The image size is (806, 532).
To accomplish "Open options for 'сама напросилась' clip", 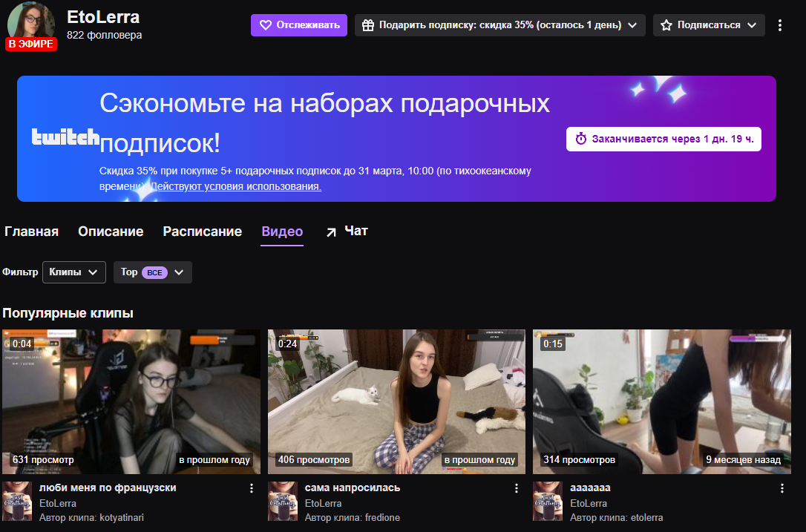I will click(x=517, y=488).
